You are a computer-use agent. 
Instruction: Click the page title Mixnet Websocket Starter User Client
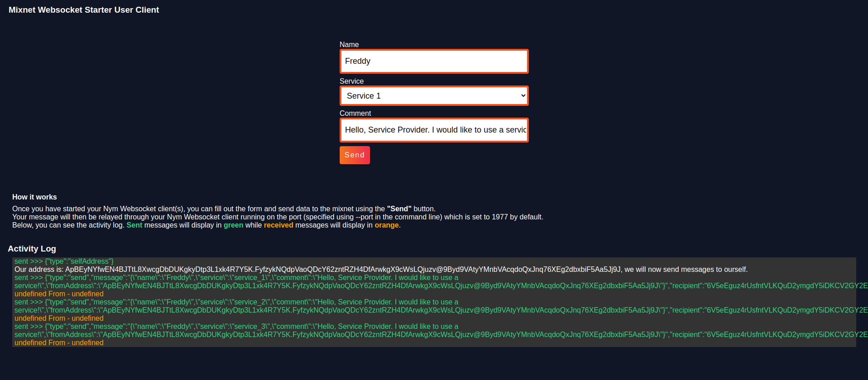pyautogui.click(x=84, y=10)
